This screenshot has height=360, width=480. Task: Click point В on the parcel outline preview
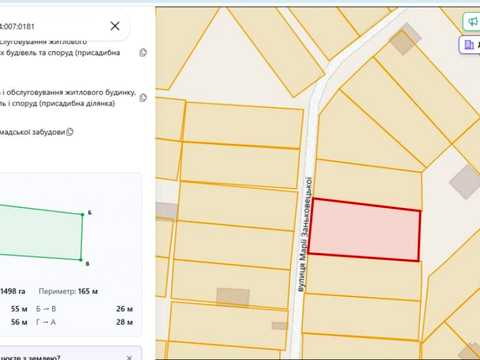click(x=81, y=260)
